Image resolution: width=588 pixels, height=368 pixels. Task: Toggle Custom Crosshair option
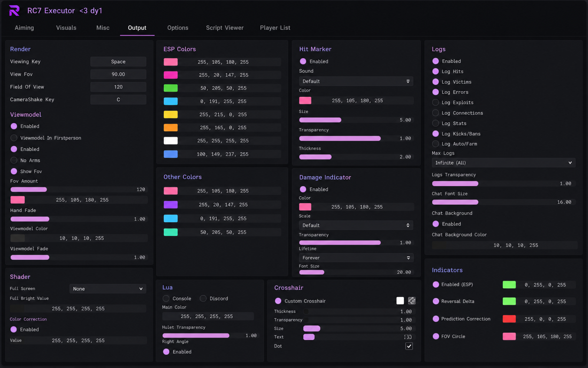coord(278,301)
